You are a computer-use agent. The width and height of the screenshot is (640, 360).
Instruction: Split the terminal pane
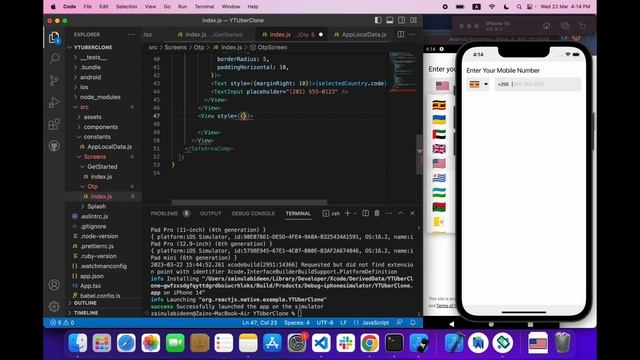[x=365, y=213]
